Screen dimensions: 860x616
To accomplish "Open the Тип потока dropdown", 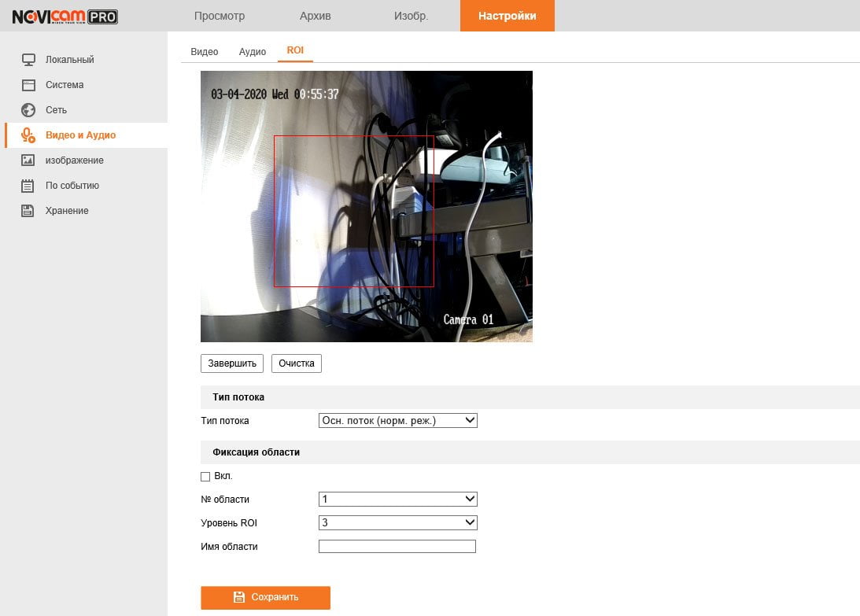I will [397, 421].
